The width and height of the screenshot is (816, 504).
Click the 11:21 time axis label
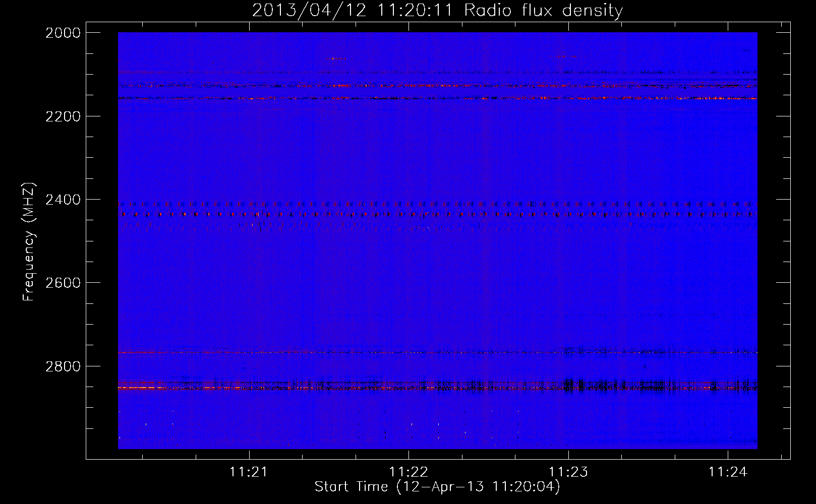248,472
